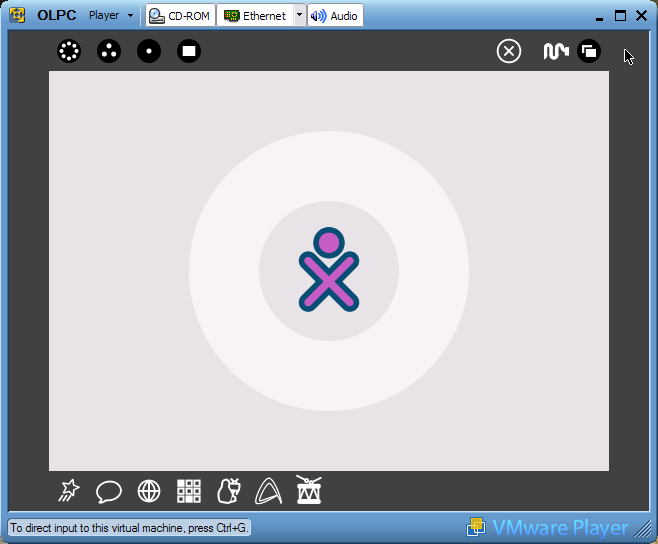Click the window resize grip corner

(642, 528)
